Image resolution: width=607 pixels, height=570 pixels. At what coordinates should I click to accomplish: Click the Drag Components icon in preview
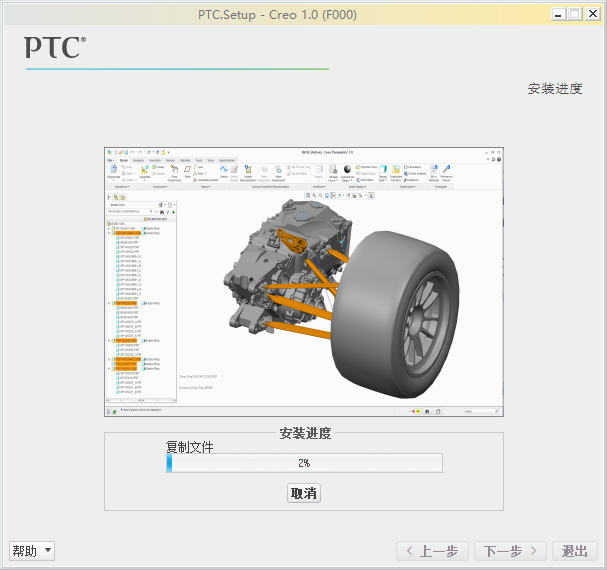click(x=174, y=172)
